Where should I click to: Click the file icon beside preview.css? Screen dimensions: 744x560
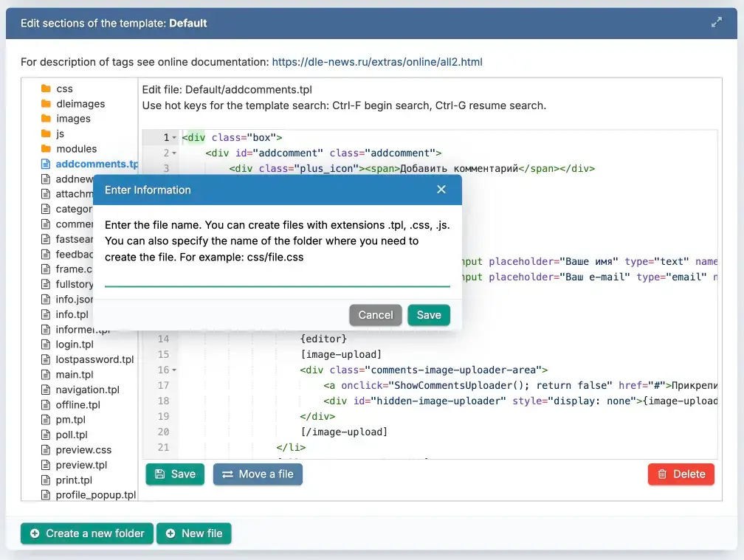pos(46,450)
